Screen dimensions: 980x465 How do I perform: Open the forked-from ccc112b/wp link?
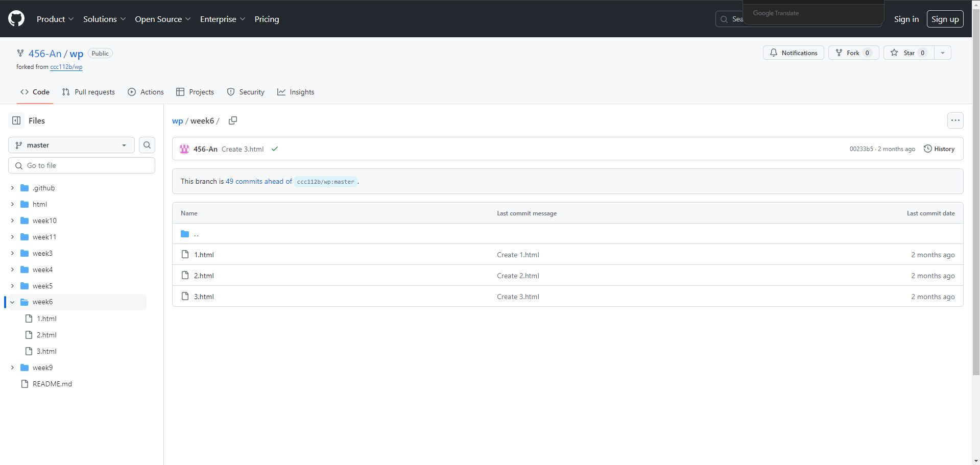[66, 67]
